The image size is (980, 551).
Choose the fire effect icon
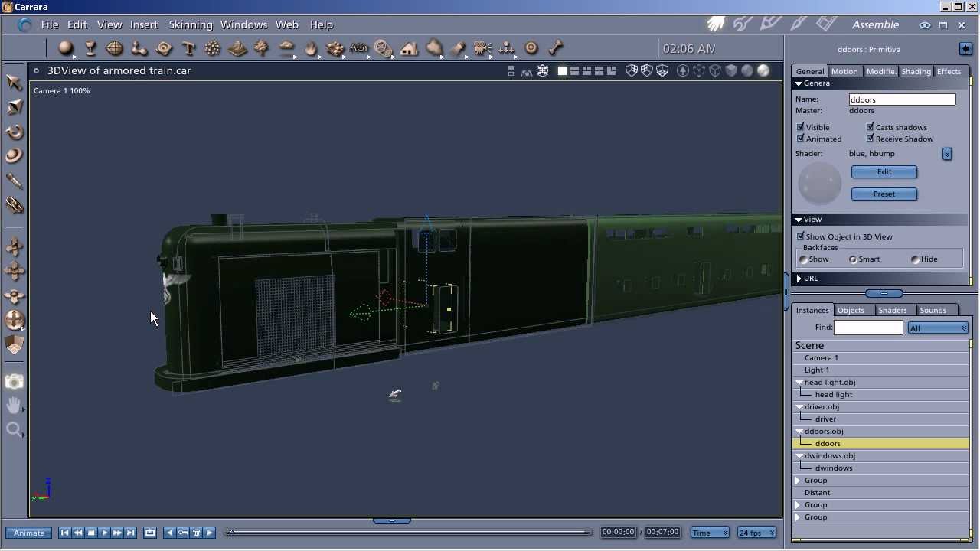[311, 48]
